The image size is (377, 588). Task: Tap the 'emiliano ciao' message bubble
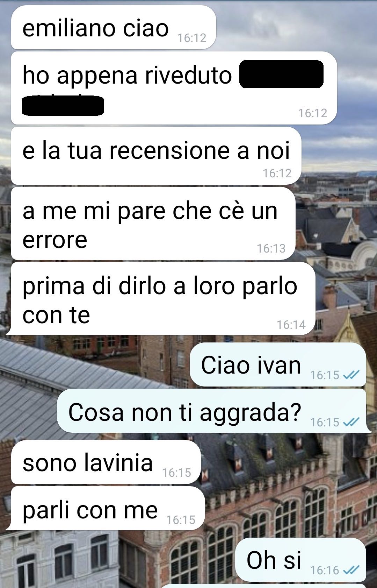(114, 27)
